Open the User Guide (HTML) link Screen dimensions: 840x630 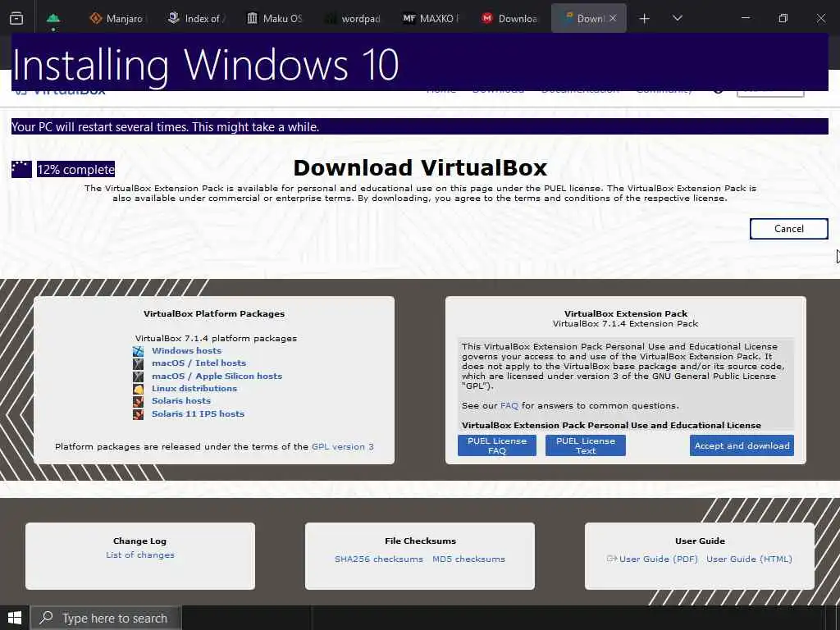click(x=749, y=559)
